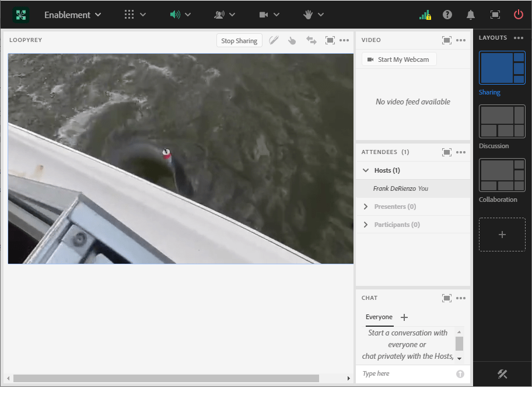The height and width of the screenshot is (402, 532).
Task: Activate the pointer tool in the Loopyrey pod
Action: [292, 40]
